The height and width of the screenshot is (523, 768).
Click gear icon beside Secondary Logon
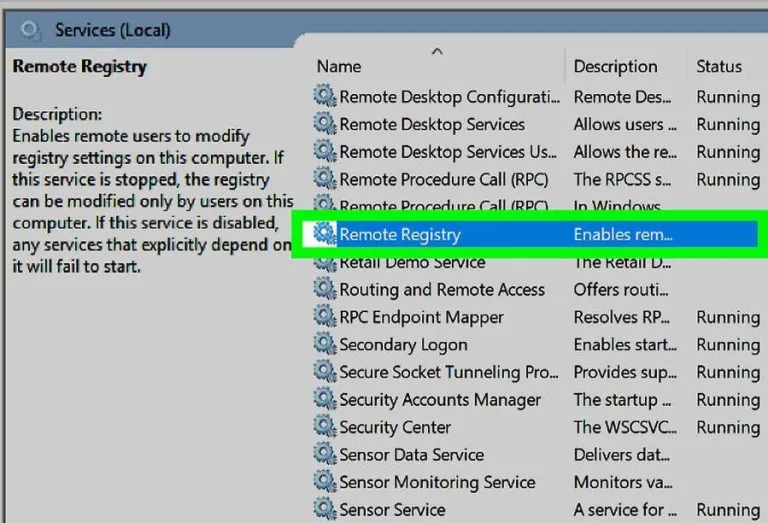pyautogui.click(x=325, y=343)
